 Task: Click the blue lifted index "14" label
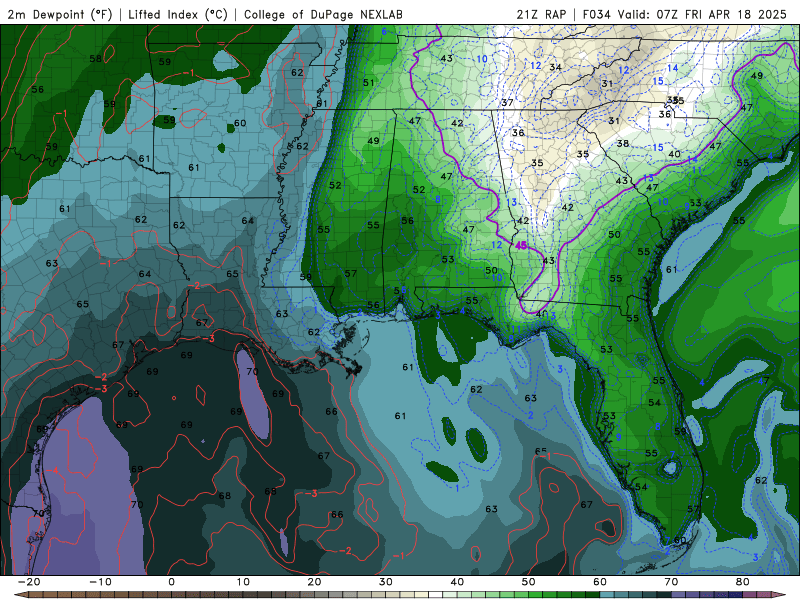pyautogui.click(x=672, y=68)
